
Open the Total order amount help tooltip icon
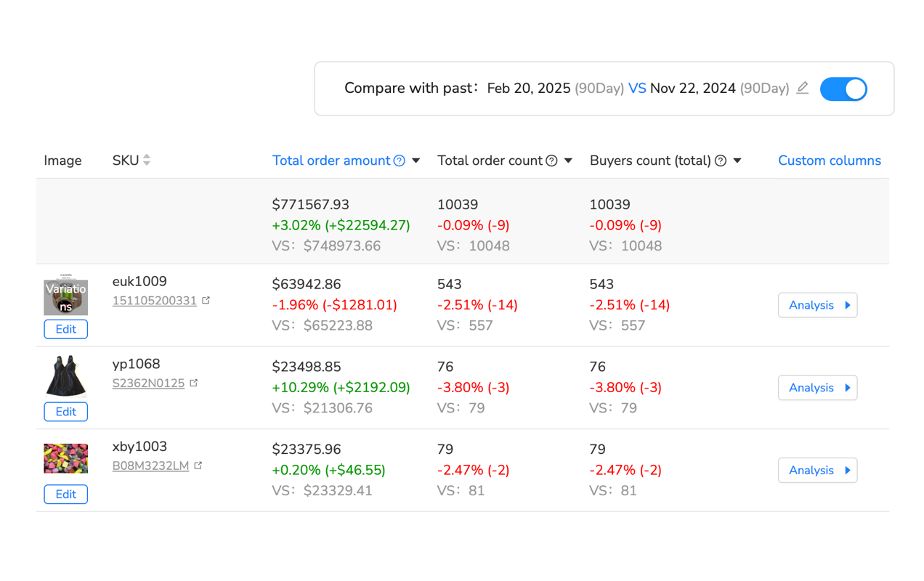[x=400, y=161]
